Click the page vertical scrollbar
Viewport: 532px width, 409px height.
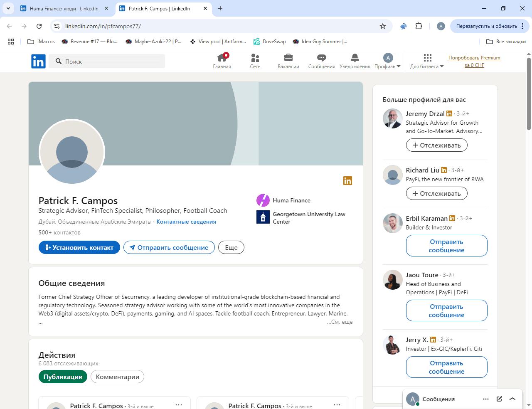pos(529,94)
